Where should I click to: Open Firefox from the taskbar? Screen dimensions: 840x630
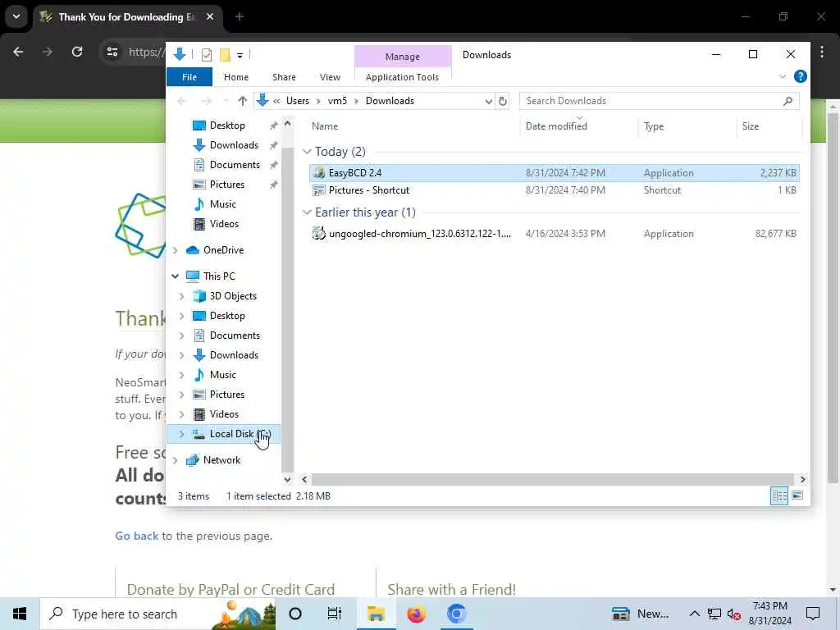(x=416, y=614)
